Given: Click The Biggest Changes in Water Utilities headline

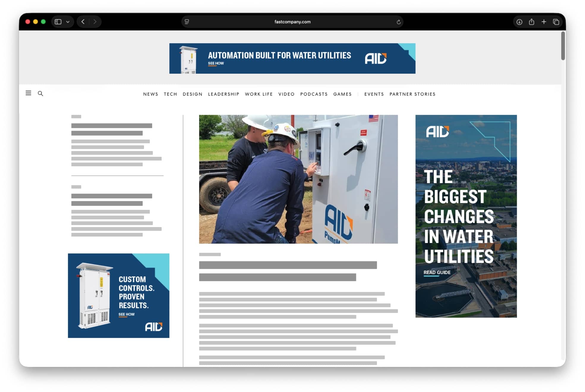Looking at the screenshot, I should coord(459,216).
